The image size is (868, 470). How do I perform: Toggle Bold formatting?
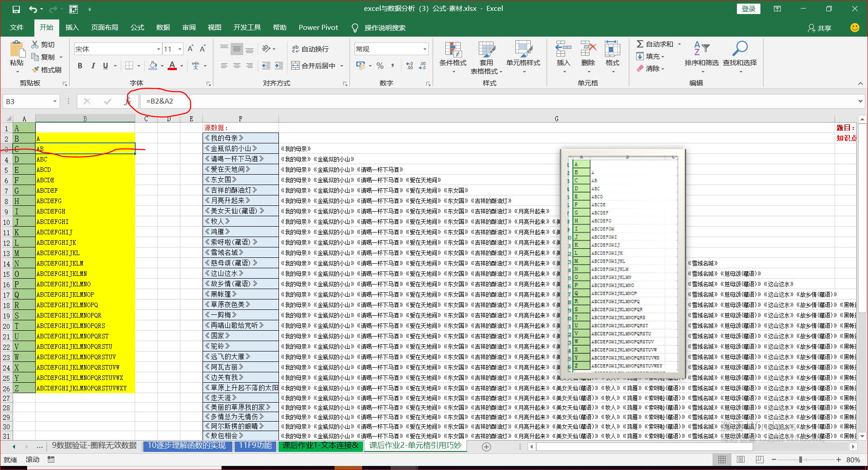(x=80, y=66)
